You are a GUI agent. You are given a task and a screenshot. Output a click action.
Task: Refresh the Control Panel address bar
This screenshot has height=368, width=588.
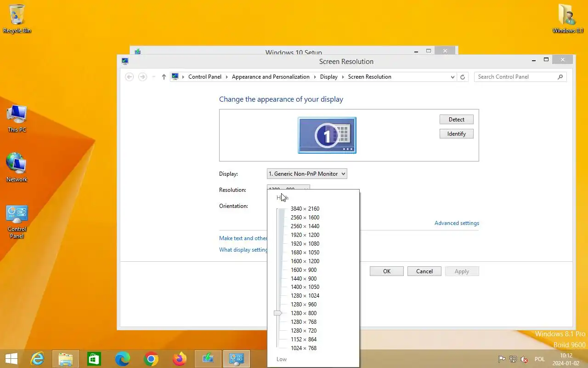pyautogui.click(x=463, y=77)
